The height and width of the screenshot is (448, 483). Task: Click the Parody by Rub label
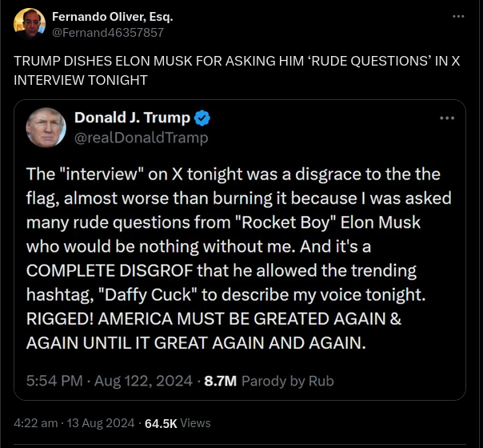point(288,381)
